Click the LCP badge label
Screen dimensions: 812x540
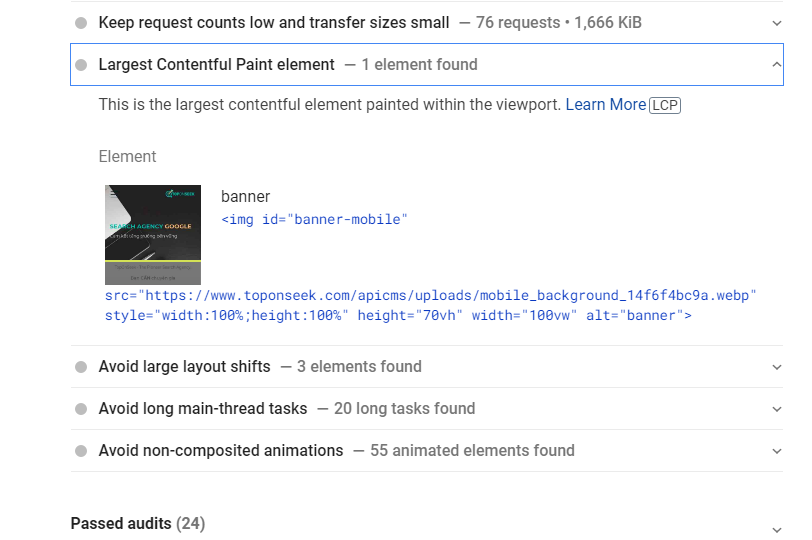tap(665, 105)
